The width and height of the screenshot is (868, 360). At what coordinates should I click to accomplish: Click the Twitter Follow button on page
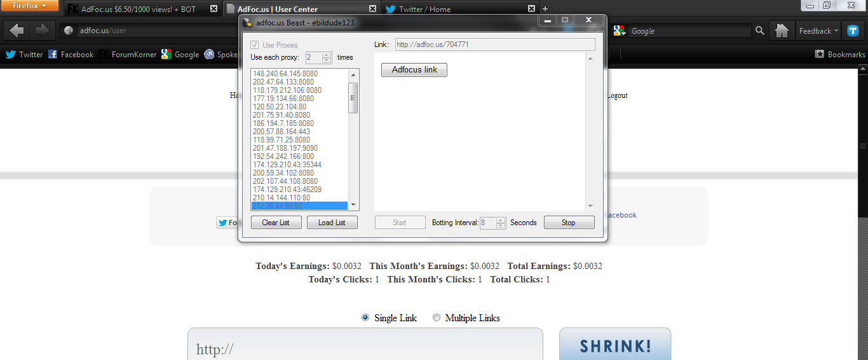[227, 223]
